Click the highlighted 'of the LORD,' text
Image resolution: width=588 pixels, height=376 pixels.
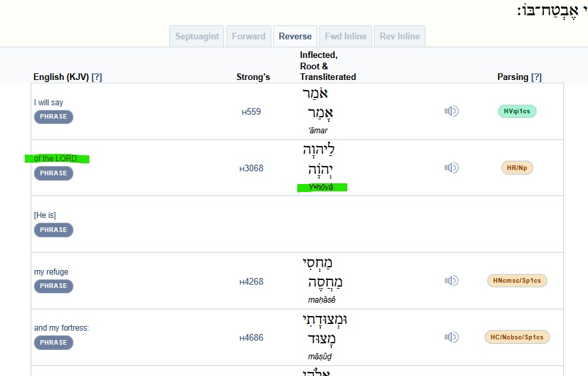56,159
